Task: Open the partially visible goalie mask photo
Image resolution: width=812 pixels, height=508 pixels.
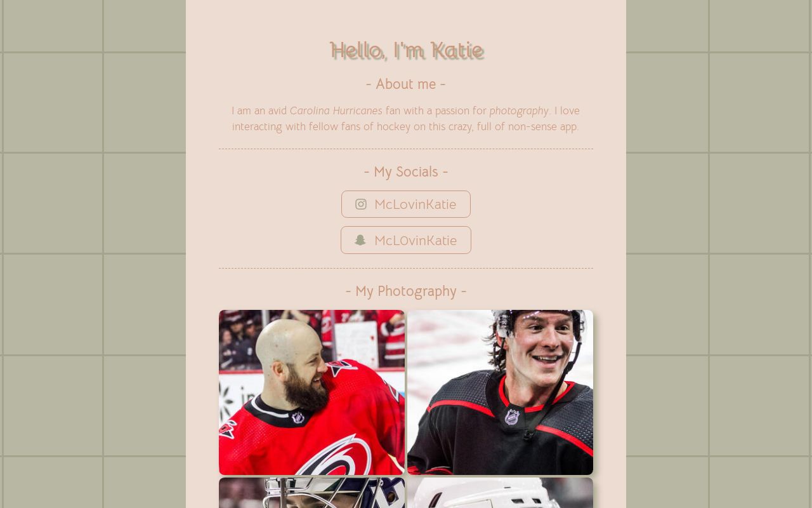Action: [x=311, y=493]
